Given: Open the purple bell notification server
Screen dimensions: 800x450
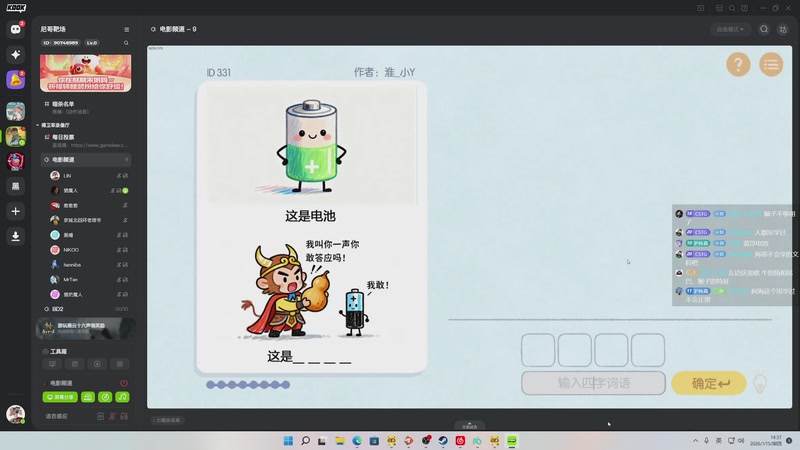Looking at the screenshot, I should point(15,80).
